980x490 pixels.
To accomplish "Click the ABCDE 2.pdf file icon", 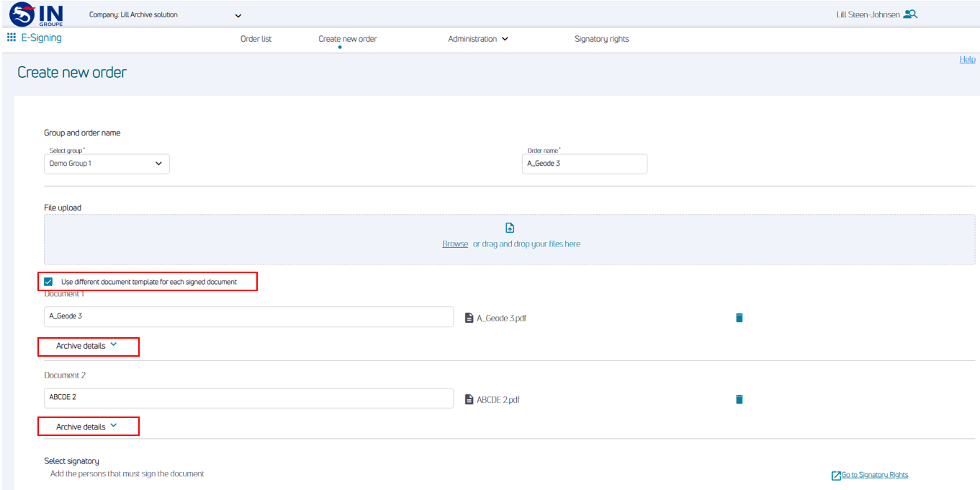I will (469, 399).
